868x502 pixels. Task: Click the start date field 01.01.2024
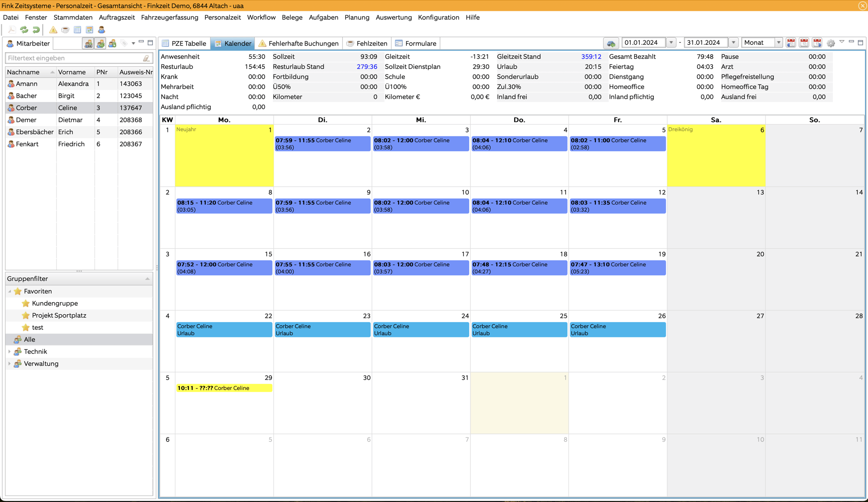(644, 43)
